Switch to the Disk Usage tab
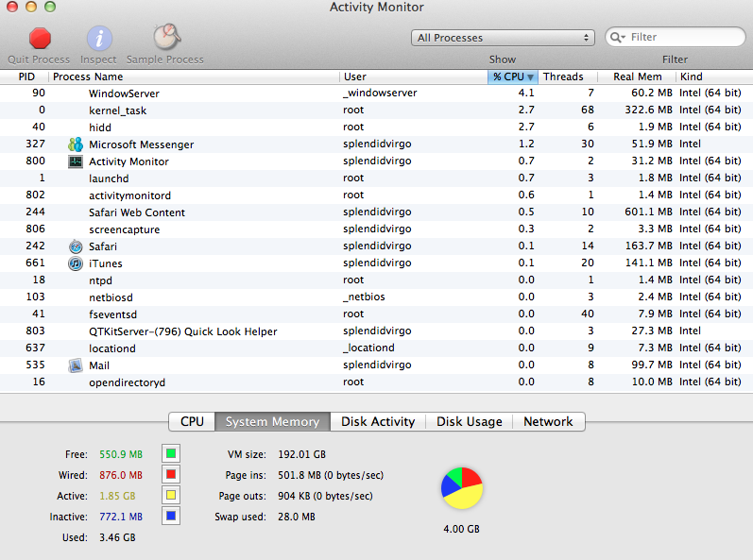The height and width of the screenshot is (560, 753). [x=470, y=421]
